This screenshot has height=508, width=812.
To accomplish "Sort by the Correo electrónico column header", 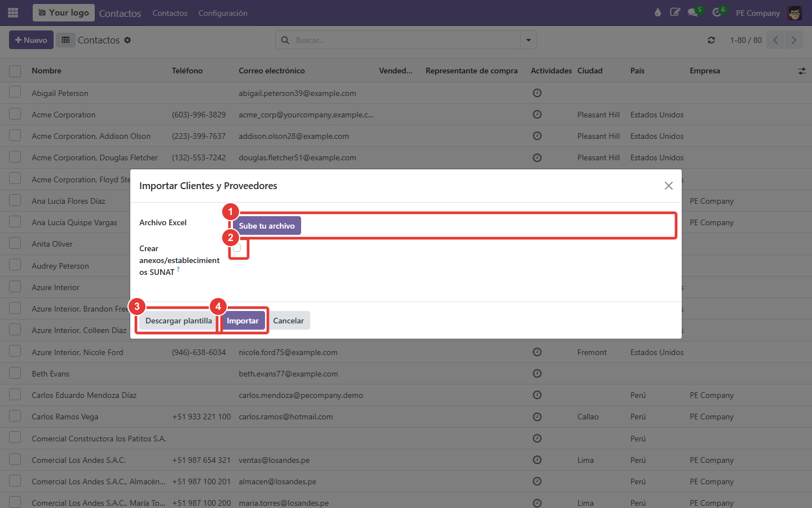I will click(x=272, y=71).
